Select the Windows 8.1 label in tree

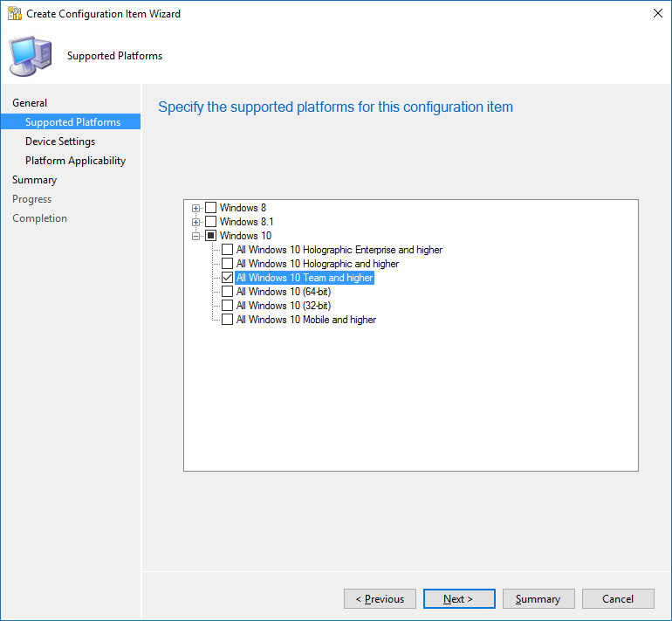pyautogui.click(x=246, y=222)
